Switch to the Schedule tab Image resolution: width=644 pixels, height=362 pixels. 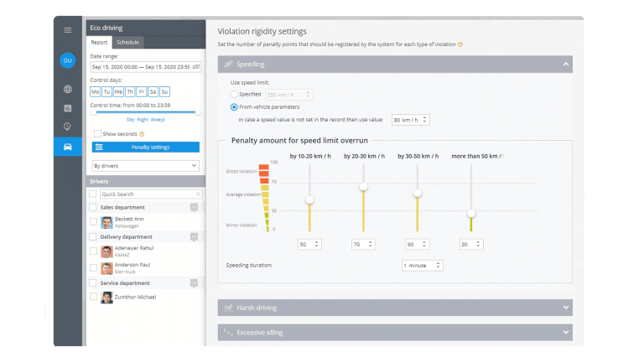coord(128,42)
